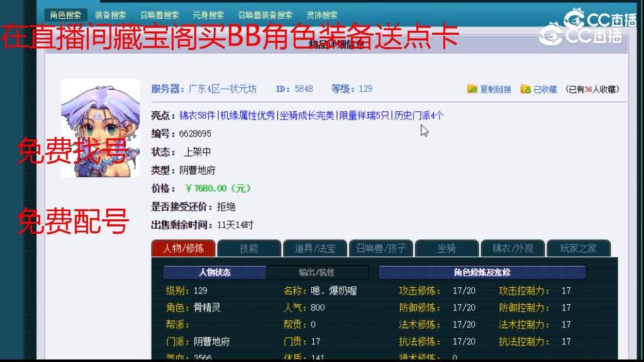Image resolution: width=644 pixels, height=362 pixels.
Task: Open the 元身搜索 search section
Action: click(210, 14)
